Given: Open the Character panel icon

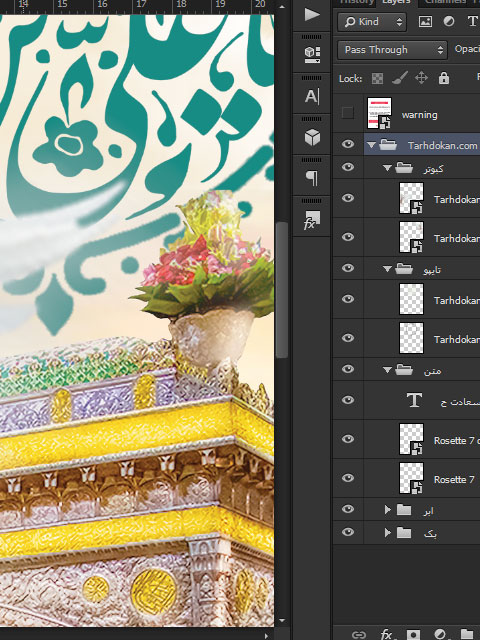Looking at the screenshot, I should 312,96.
